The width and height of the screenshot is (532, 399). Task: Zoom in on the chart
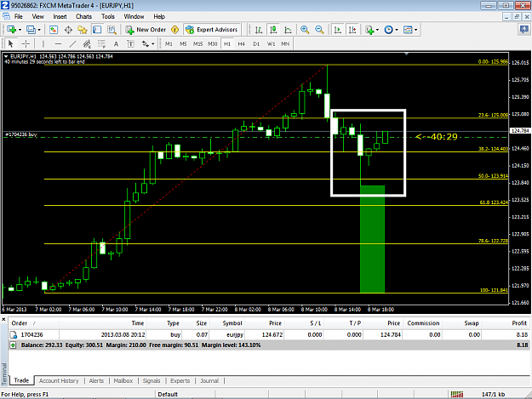click(305, 30)
